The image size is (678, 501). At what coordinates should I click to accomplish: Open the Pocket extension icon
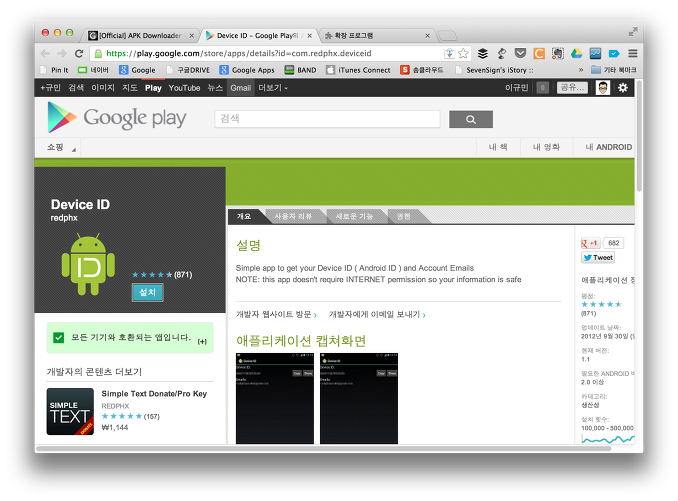tap(520, 53)
